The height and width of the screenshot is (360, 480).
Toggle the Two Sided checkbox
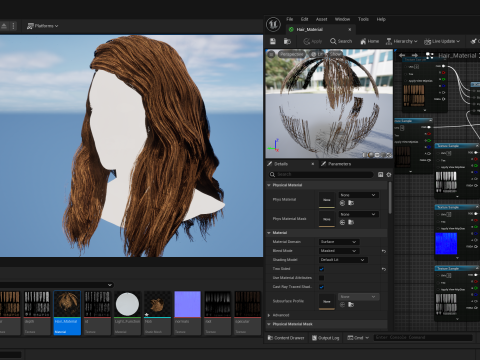pos(321,269)
